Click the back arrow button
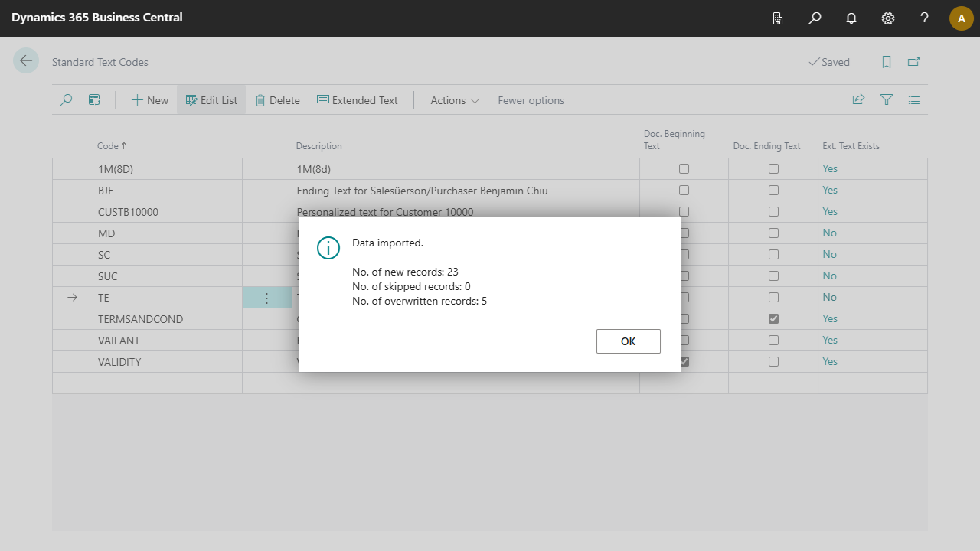Screen dimensions: 980x551 26,61
